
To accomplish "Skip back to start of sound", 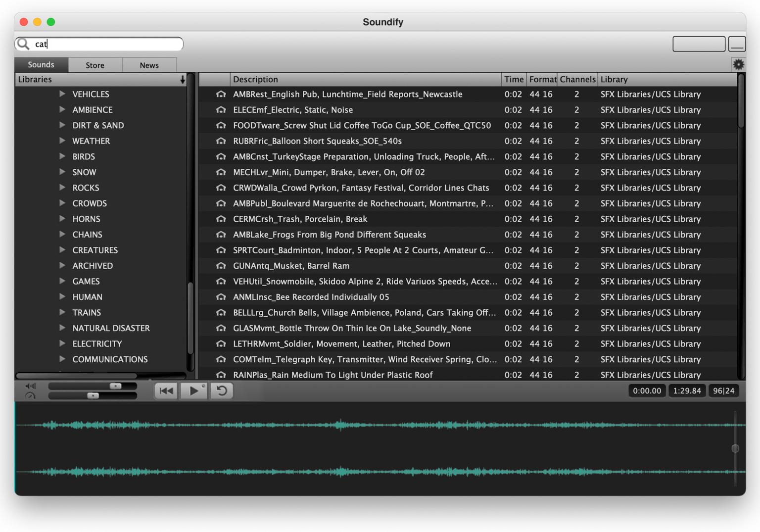I will pyautogui.click(x=166, y=391).
